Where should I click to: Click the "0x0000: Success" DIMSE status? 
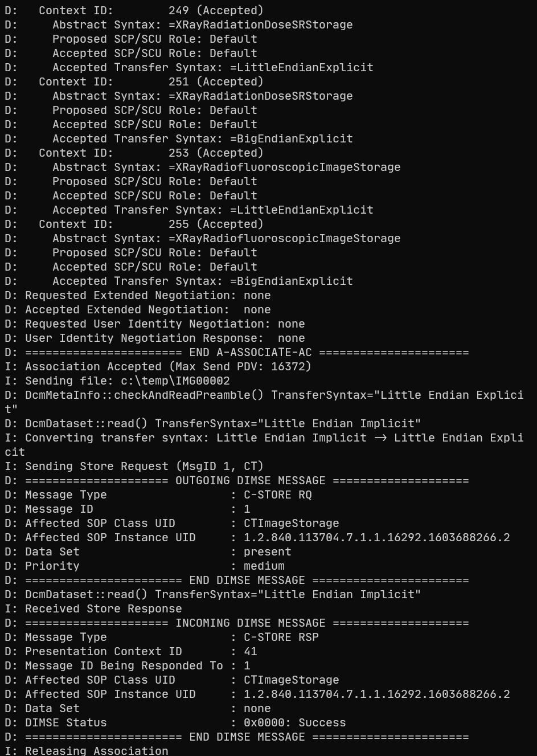[x=294, y=722]
